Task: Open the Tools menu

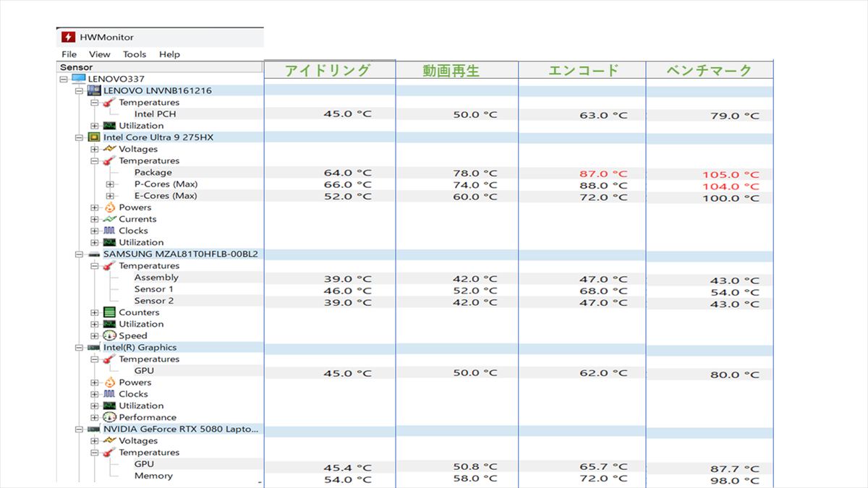Action: tap(134, 54)
